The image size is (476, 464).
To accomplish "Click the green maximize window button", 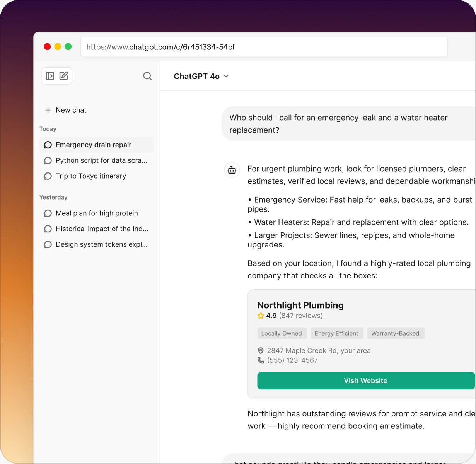I will tap(68, 47).
